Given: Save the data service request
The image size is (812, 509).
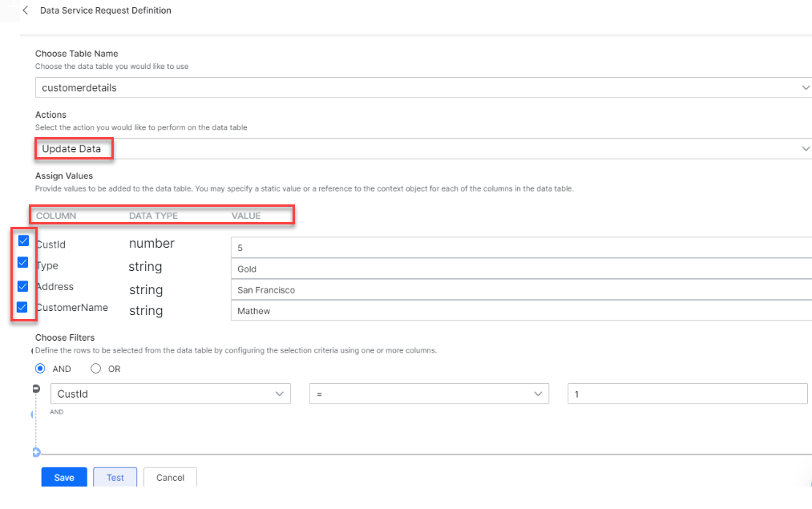Looking at the screenshot, I should pyautogui.click(x=64, y=477).
